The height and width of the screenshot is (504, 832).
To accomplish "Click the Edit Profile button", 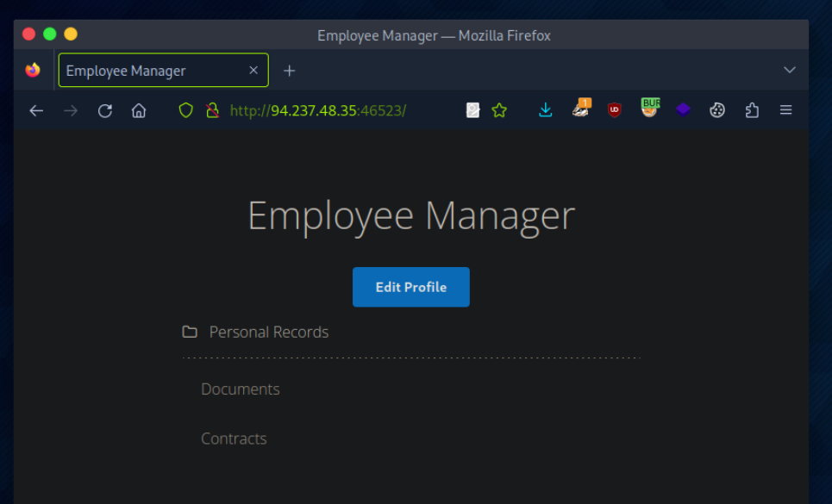I will tap(410, 287).
